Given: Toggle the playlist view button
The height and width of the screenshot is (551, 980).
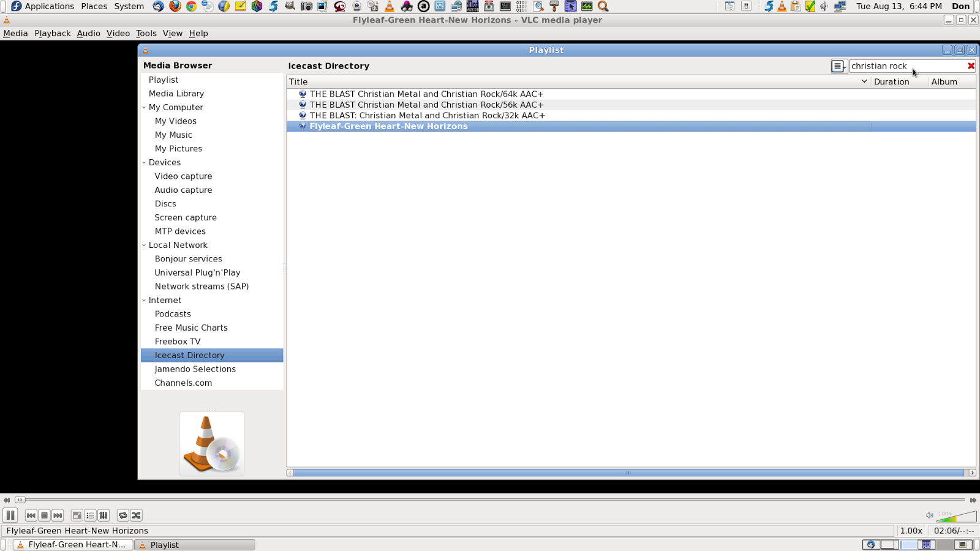Looking at the screenshot, I should [90, 515].
